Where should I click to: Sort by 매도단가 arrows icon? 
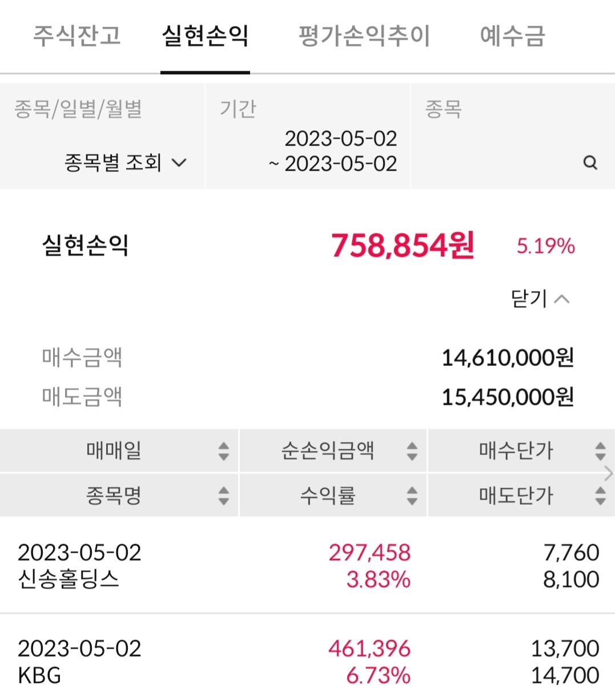(600, 496)
